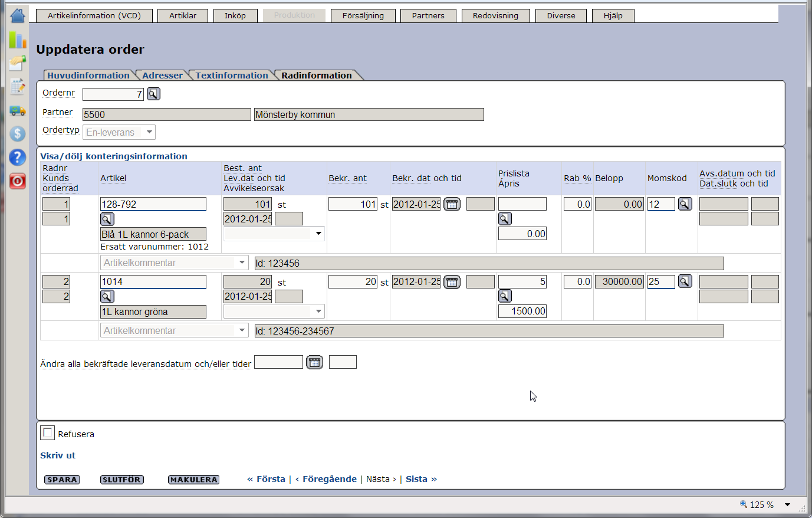Image resolution: width=812 pixels, height=518 pixels.
Task: Open the blue question mark help icon
Action: click(18, 158)
